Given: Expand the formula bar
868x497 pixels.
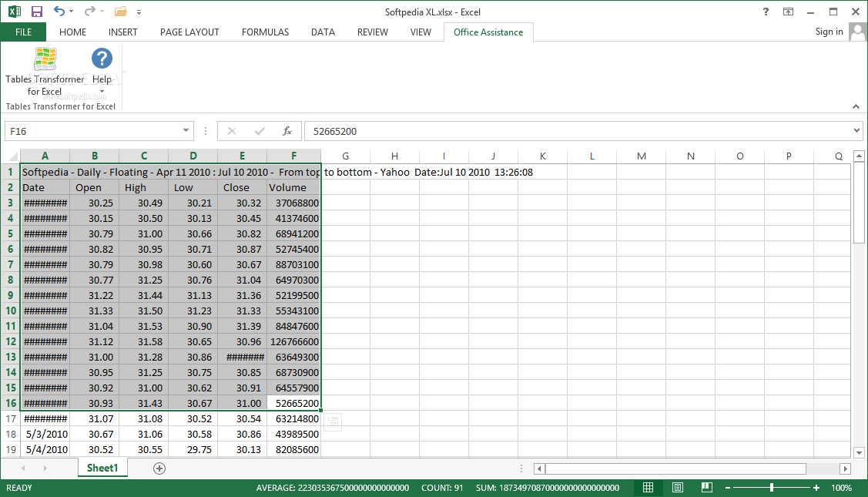Looking at the screenshot, I should pyautogui.click(x=856, y=131).
